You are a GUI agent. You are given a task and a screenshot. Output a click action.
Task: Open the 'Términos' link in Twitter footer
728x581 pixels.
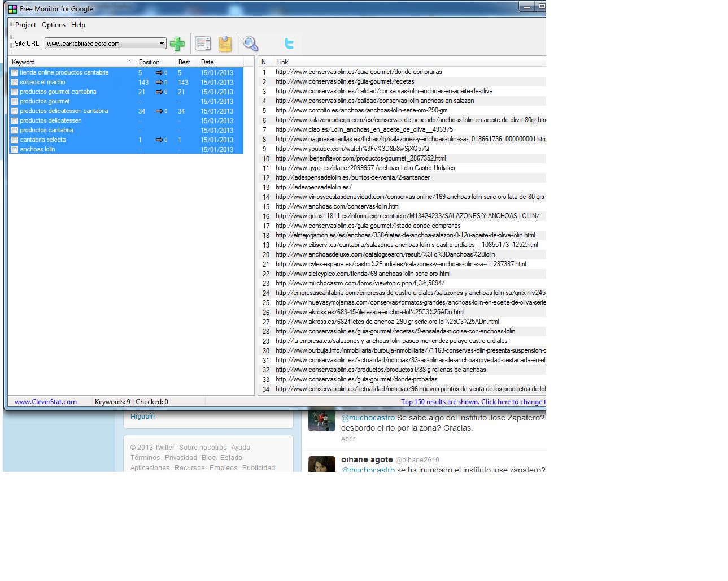coord(145,458)
